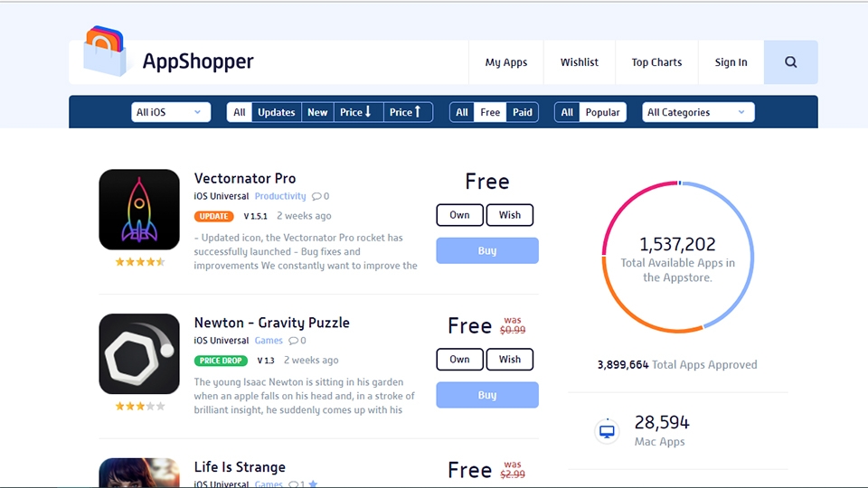The width and height of the screenshot is (868, 488).
Task: Add Vectornator Pro to Wish list
Action: pyautogui.click(x=509, y=215)
